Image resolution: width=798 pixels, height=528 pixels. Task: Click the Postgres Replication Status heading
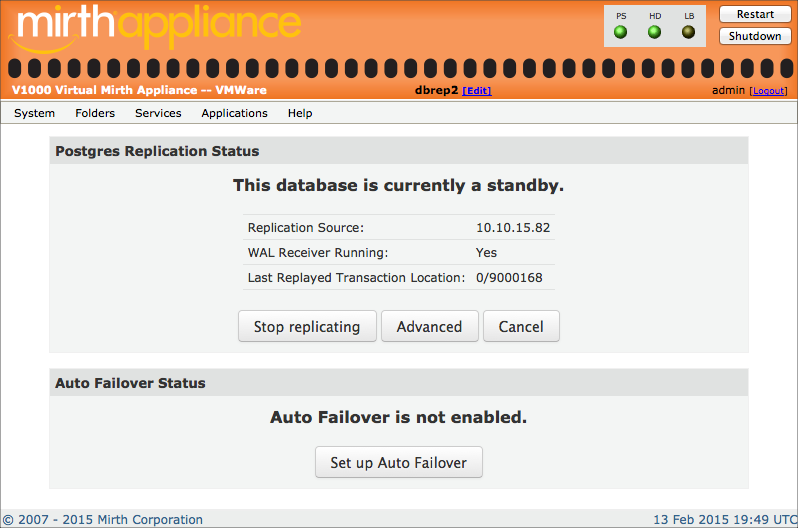coord(157,151)
